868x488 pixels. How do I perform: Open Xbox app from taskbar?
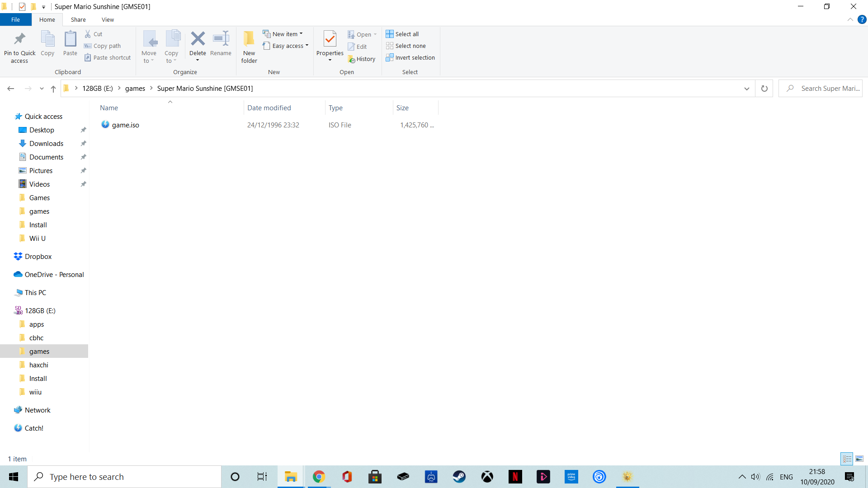pos(487,477)
